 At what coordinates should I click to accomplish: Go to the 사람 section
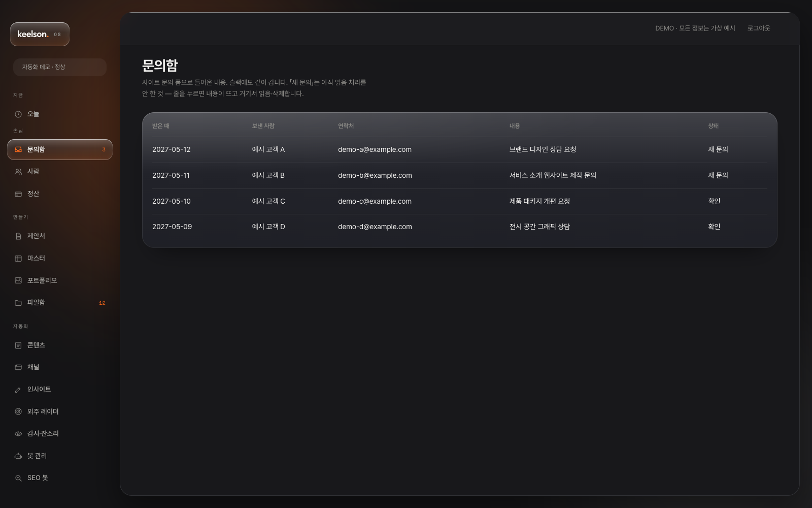click(60, 172)
